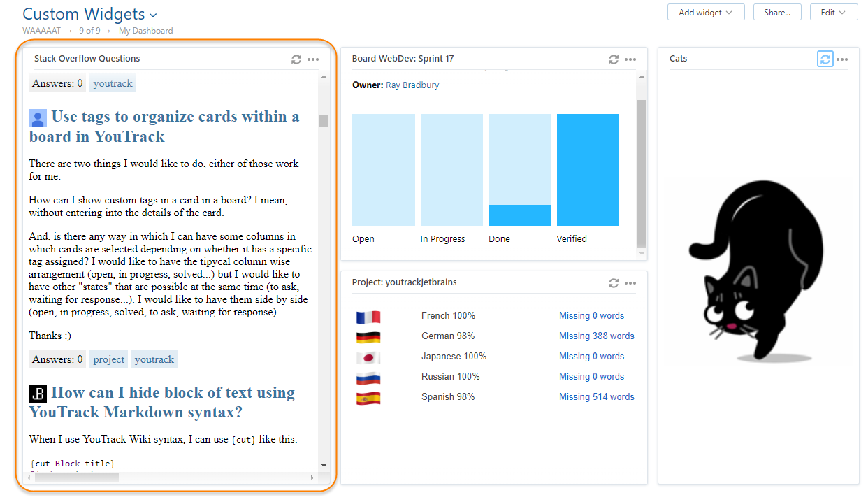Click the 'Thanks :)' text
Image resolution: width=868 pixels, height=502 pixels.
click(50, 336)
